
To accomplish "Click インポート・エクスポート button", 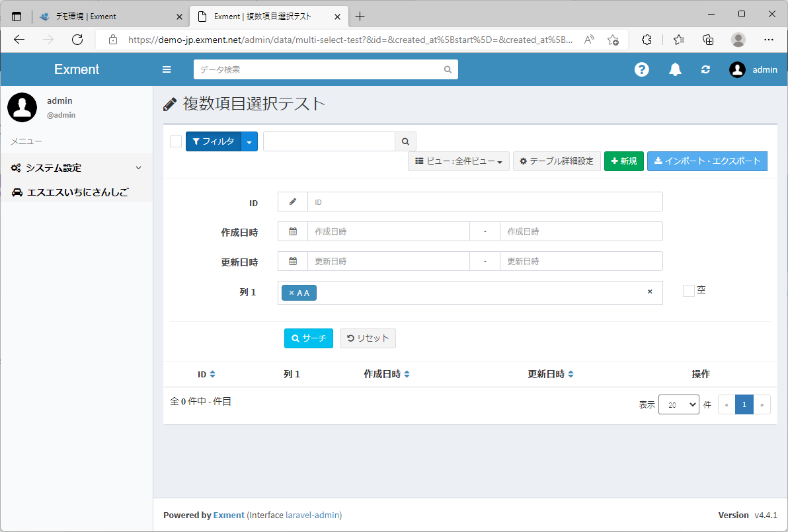I will pyautogui.click(x=707, y=161).
